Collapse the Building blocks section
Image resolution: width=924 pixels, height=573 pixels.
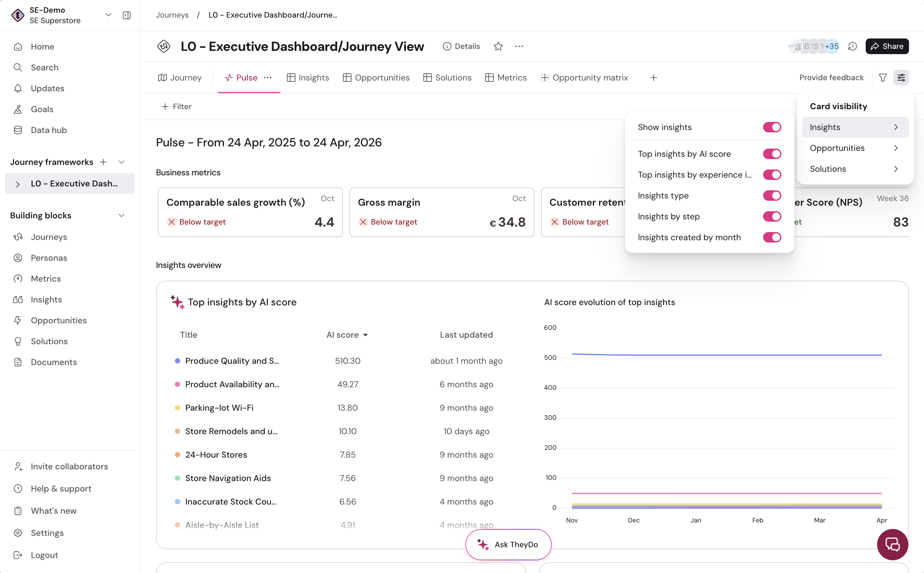click(x=121, y=215)
